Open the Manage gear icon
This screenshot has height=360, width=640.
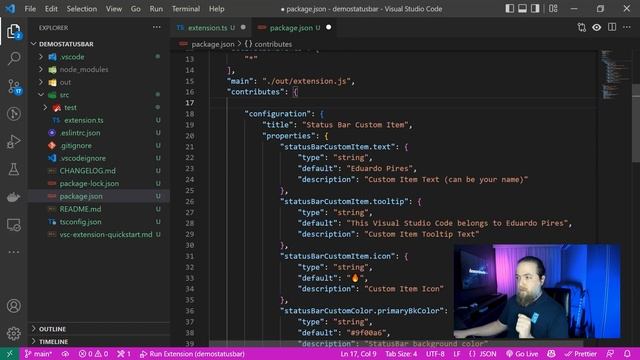(14, 333)
